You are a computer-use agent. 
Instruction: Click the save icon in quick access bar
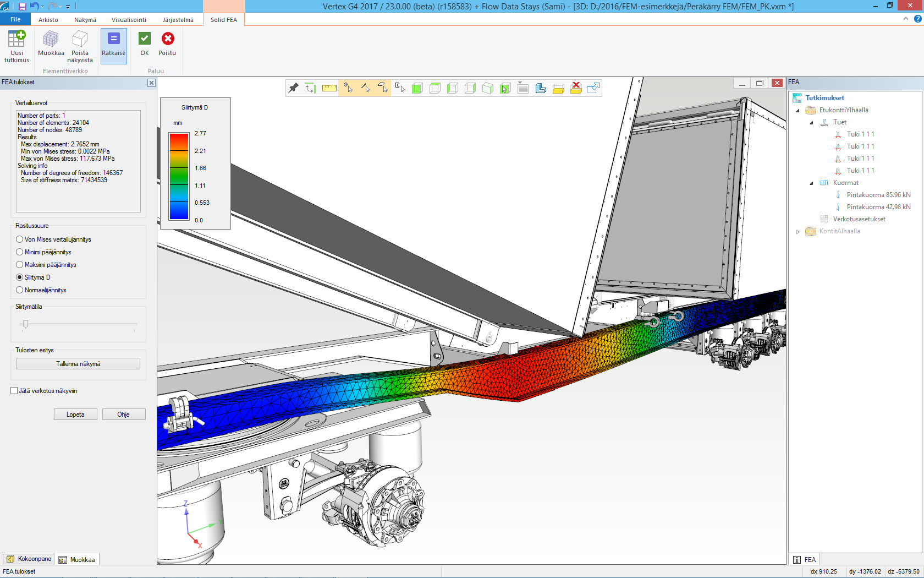pyautogui.click(x=23, y=6)
